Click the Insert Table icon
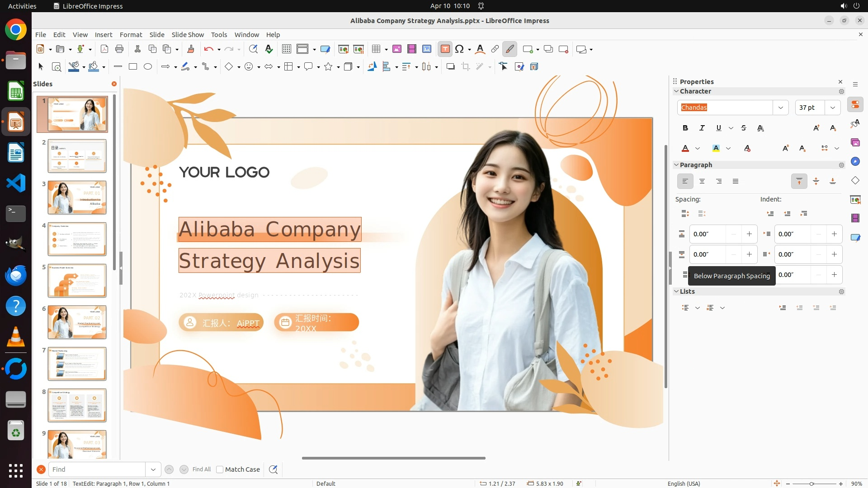 click(376, 49)
